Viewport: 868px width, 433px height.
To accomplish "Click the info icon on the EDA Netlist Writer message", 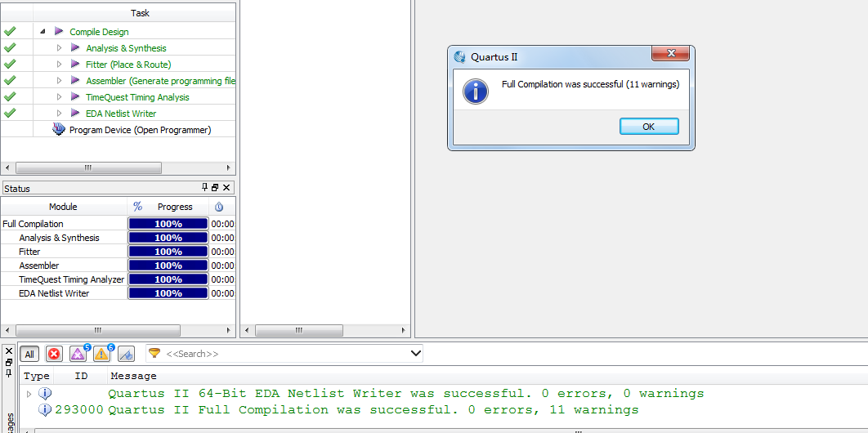I will [x=46, y=394].
